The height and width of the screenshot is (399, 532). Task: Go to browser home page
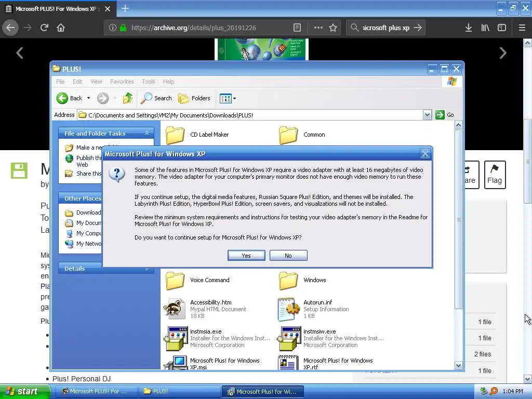pyautogui.click(x=61, y=28)
